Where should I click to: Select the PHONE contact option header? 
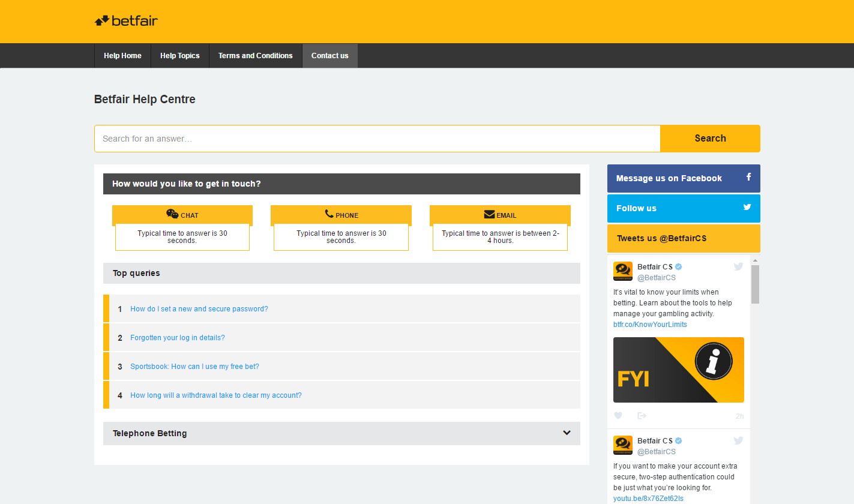341,215
